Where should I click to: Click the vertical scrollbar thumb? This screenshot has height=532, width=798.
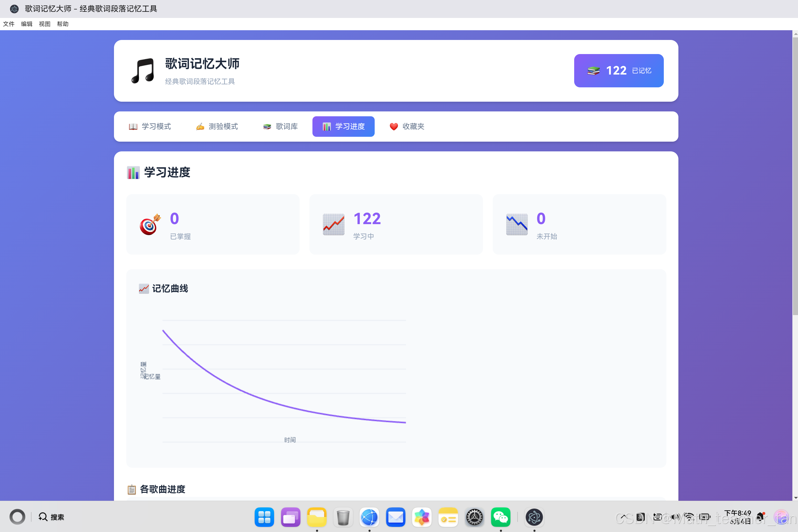[x=795, y=176]
